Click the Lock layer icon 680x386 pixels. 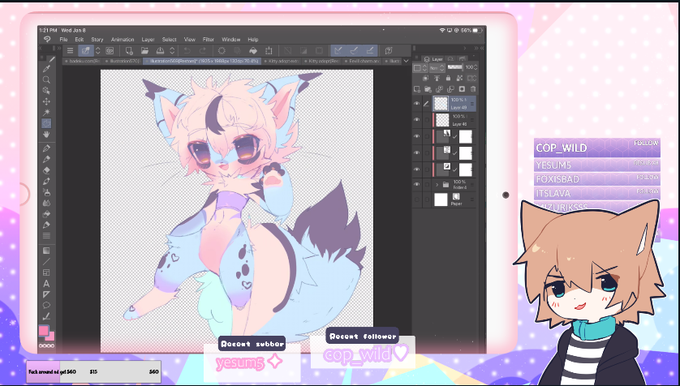click(x=448, y=79)
